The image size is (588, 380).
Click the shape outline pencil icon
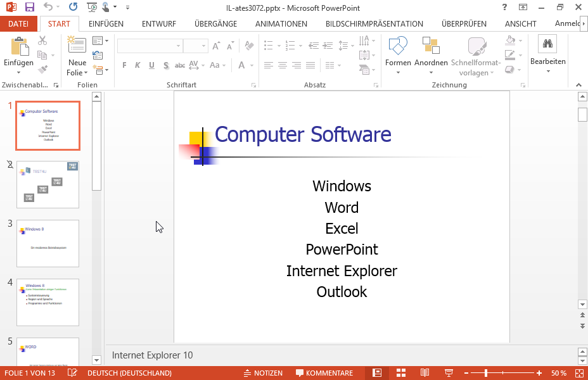pyautogui.click(x=509, y=54)
